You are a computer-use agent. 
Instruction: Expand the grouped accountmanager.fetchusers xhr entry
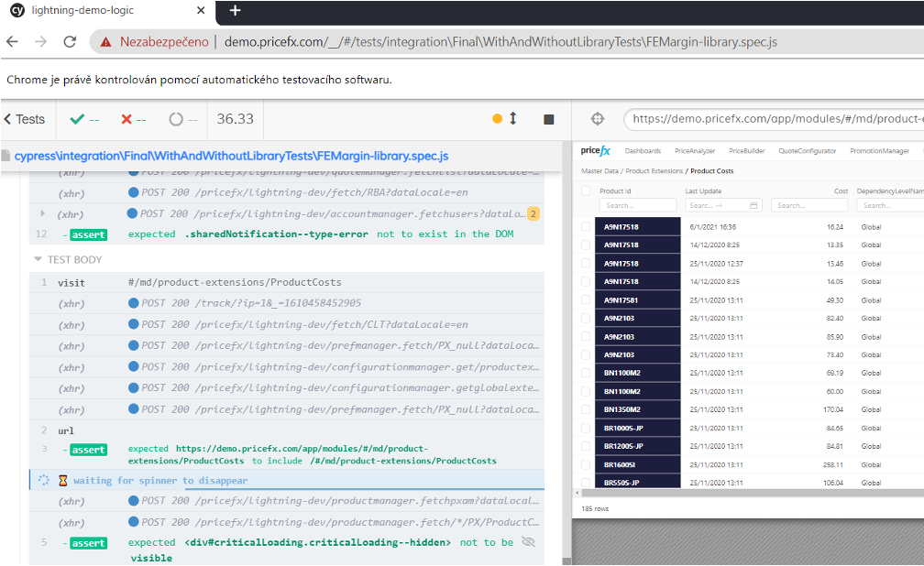click(x=42, y=213)
